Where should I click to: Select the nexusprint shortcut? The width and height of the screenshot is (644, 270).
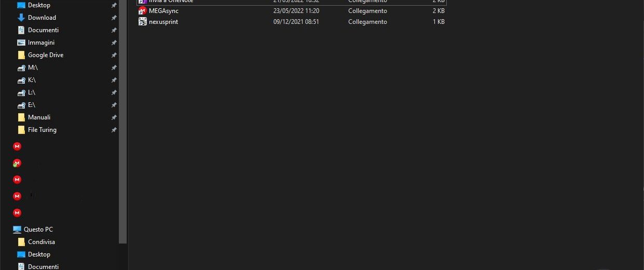163,22
